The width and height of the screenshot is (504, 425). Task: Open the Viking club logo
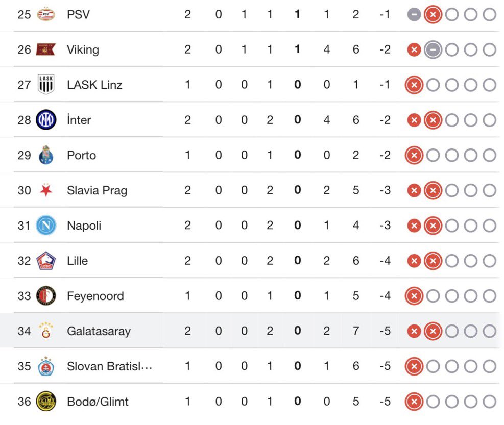[46, 49]
